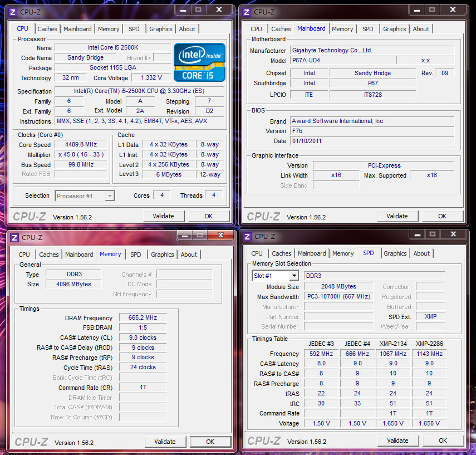The image size is (476, 455).
Task: Open Graphics tab in the CPU window
Action: click(x=160, y=29)
